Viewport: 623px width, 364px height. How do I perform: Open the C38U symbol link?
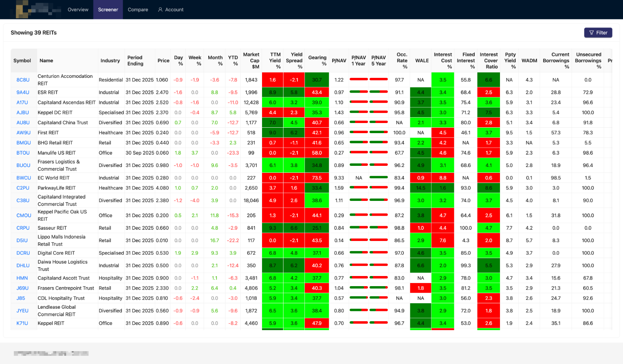(x=23, y=200)
